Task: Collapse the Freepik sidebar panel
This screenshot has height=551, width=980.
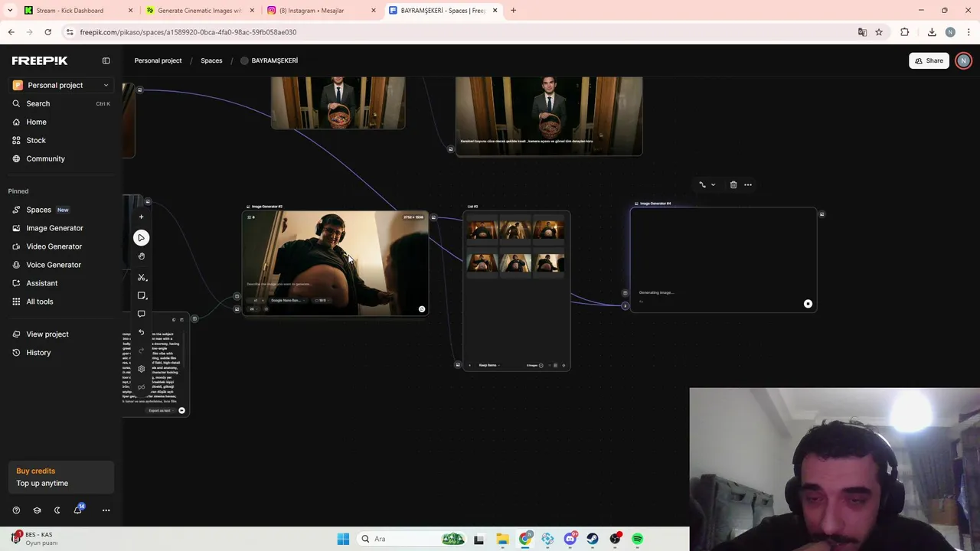Action: 106,60
